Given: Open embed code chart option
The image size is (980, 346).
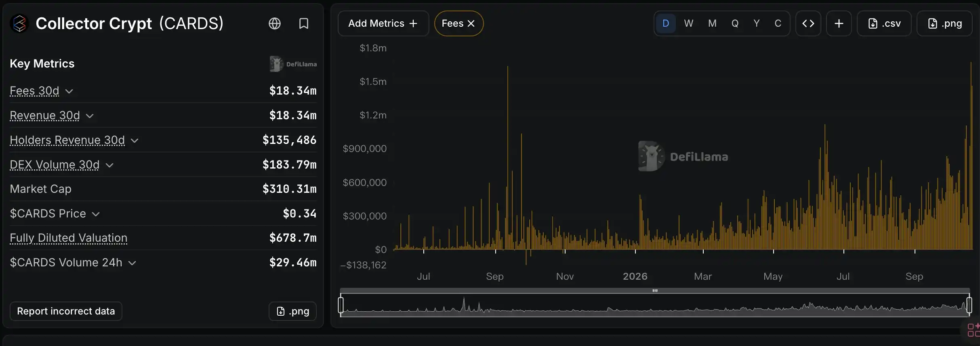Looking at the screenshot, I should pos(808,23).
